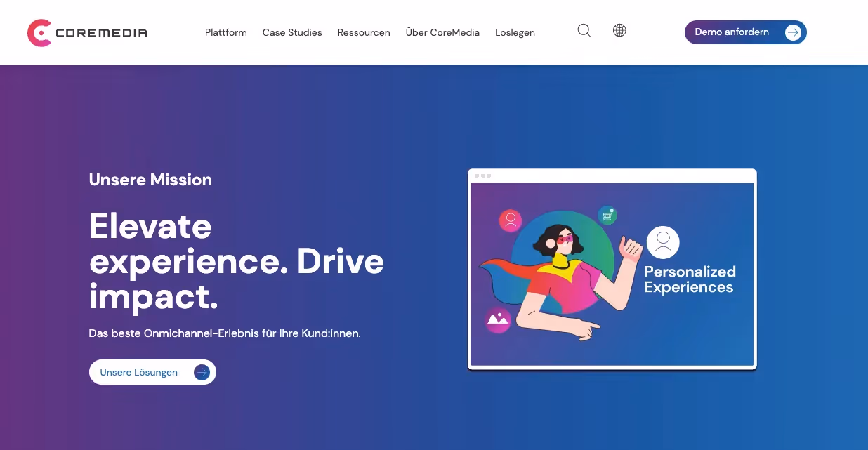Click the CoreMedia logo

click(x=87, y=32)
